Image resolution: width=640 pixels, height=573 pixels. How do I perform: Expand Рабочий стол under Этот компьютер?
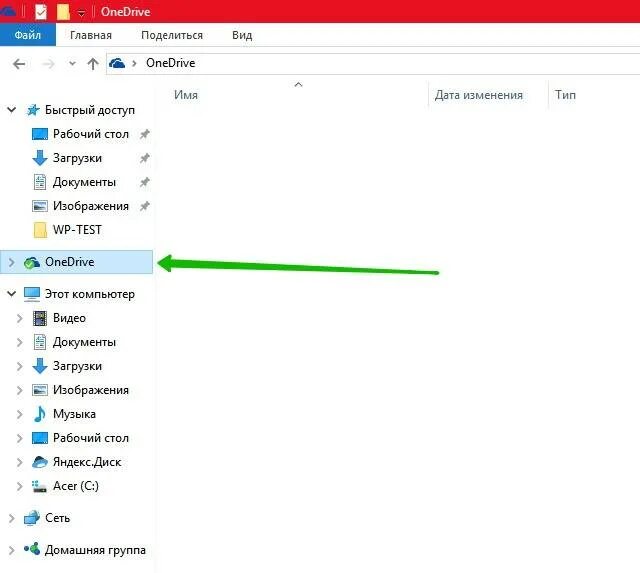click(20, 438)
